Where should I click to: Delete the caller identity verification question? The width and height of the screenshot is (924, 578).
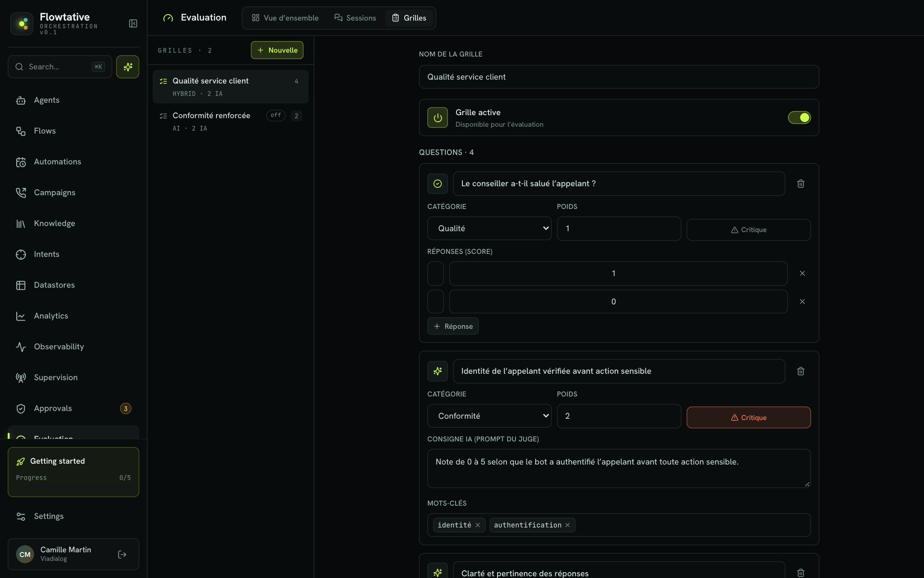(x=801, y=371)
